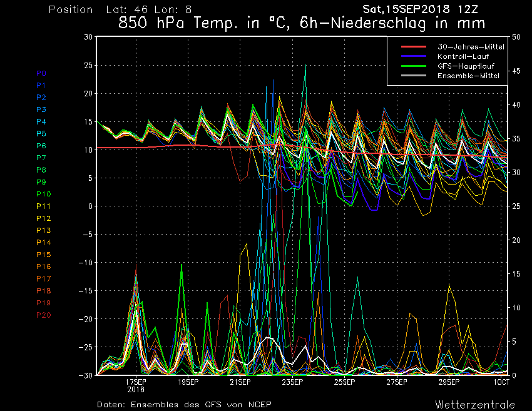Select "0" on the right precipitation axis
Viewport: 532px width, 411px height.
point(514,375)
